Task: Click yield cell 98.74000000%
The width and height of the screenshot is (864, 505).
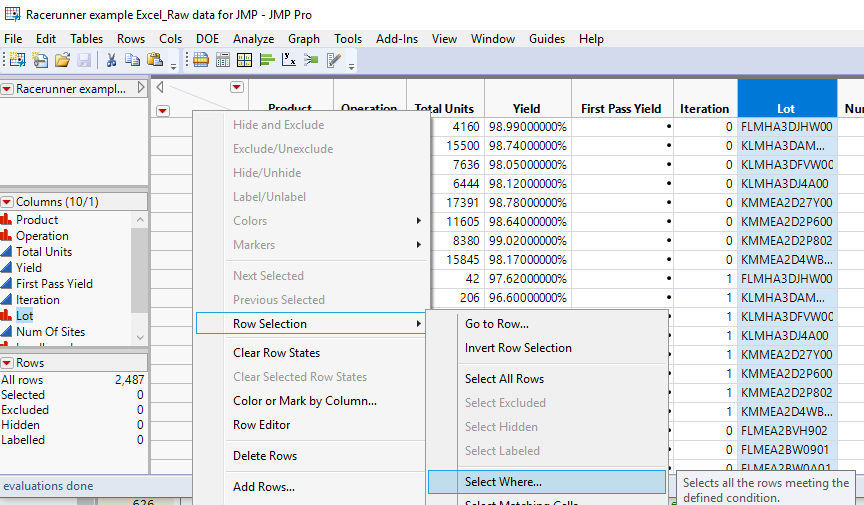Action: [x=528, y=146]
